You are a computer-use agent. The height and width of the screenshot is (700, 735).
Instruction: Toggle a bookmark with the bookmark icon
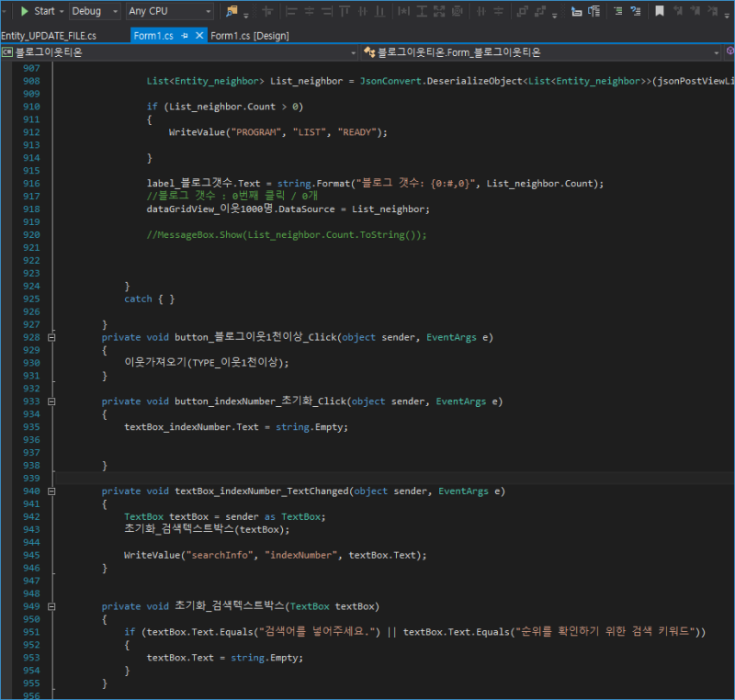(x=660, y=11)
